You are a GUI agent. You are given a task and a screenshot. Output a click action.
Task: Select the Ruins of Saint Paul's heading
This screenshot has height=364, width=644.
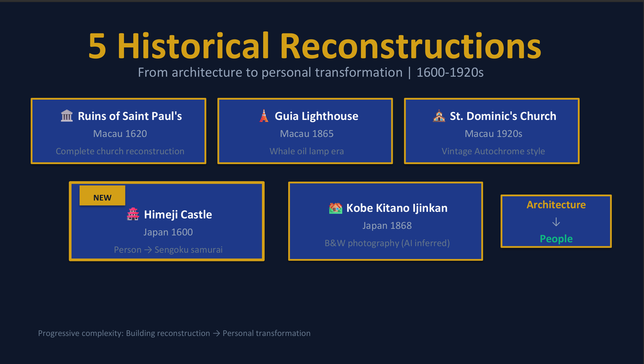(x=130, y=116)
